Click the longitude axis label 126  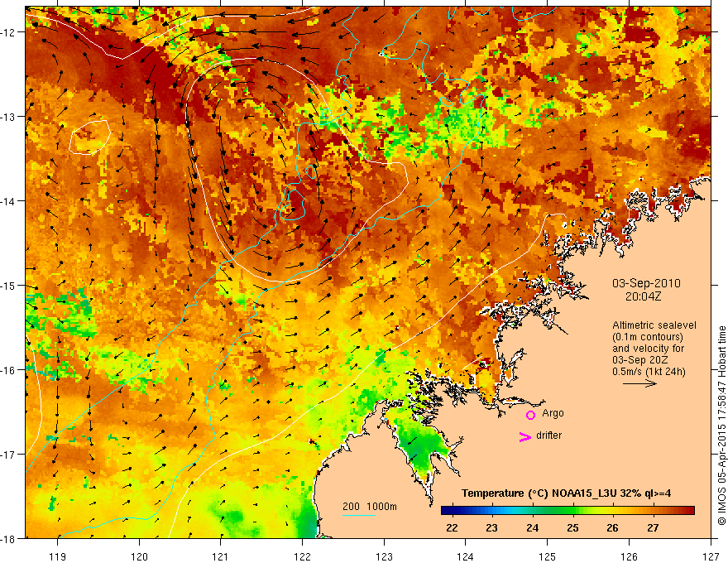coord(629,556)
